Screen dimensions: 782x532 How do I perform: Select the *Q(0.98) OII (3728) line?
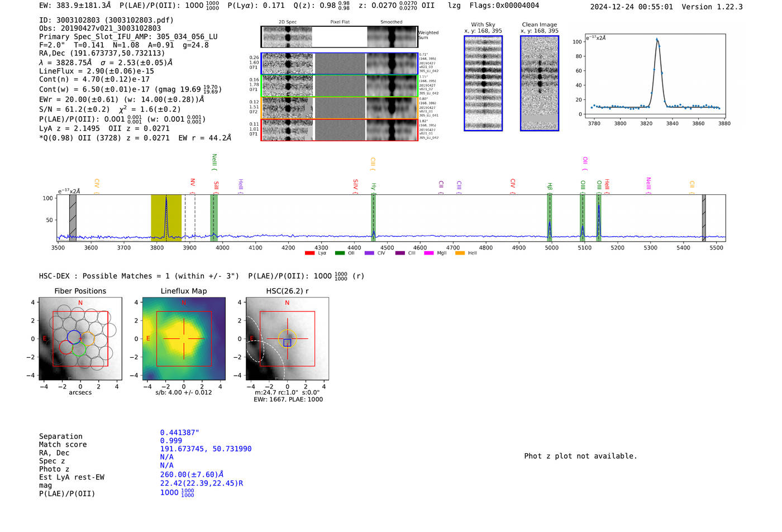point(135,138)
